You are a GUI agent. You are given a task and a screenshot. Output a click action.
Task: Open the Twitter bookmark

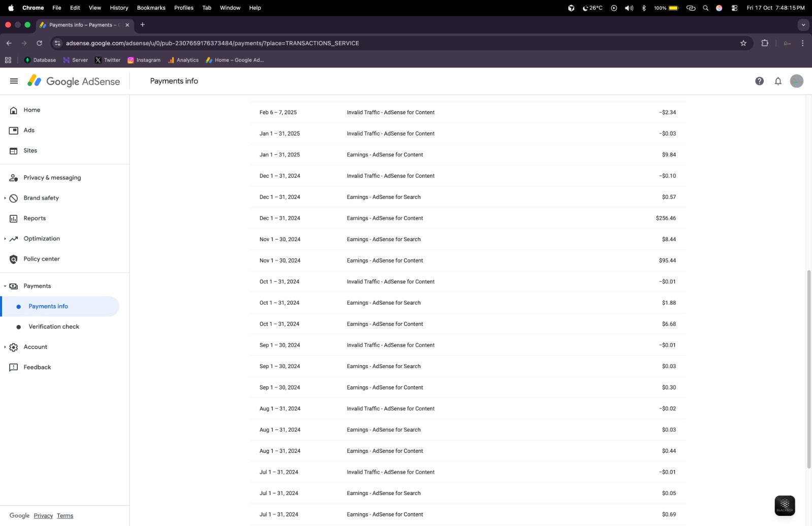pyautogui.click(x=108, y=60)
